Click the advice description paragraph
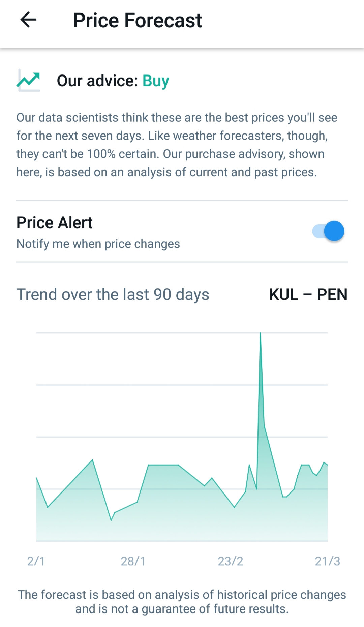The width and height of the screenshot is (364, 627). (x=177, y=145)
